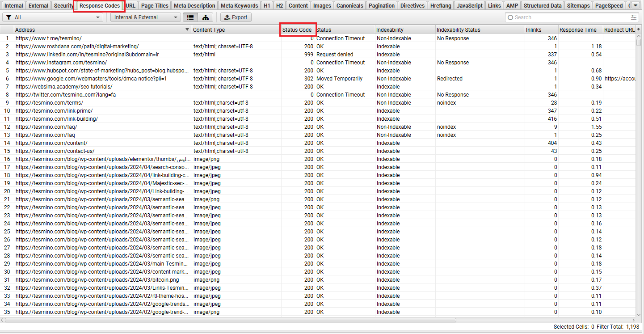Click the 999 status code cell

click(x=298, y=55)
